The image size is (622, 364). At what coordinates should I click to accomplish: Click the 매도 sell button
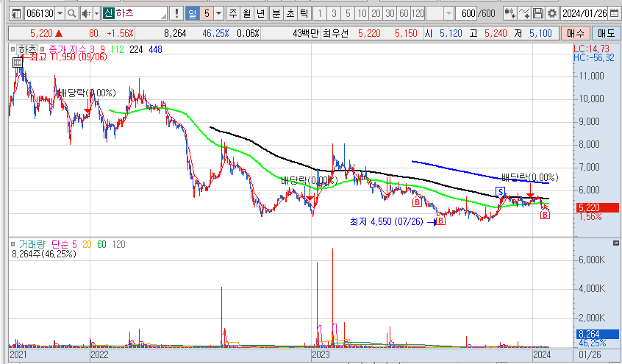tap(606, 33)
